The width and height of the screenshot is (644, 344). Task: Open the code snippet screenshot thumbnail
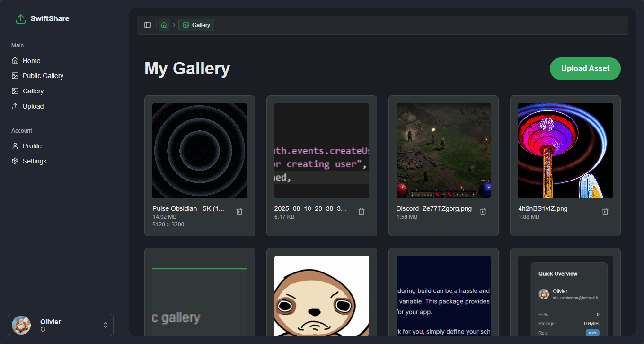click(322, 151)
